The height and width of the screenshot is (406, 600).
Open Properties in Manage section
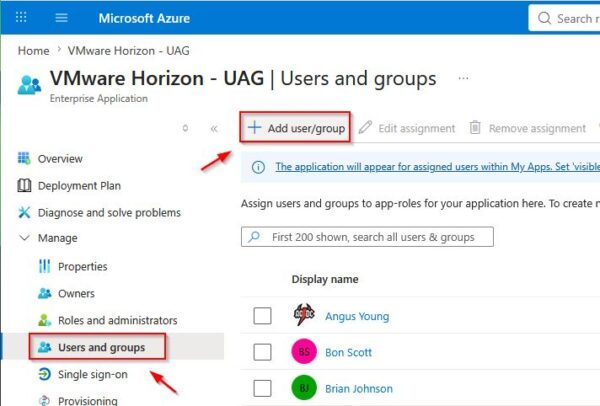coord(73,266)
